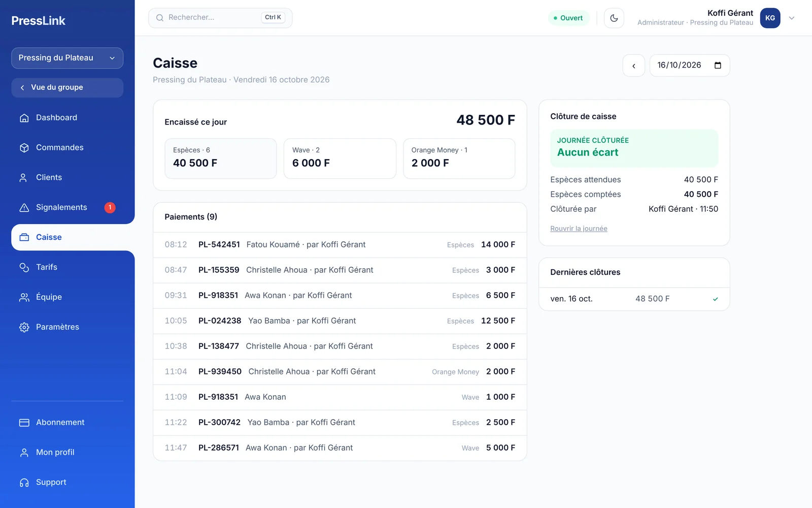Focus the Rechercher search field
The image size is (812, 508).
coord(220,18)
